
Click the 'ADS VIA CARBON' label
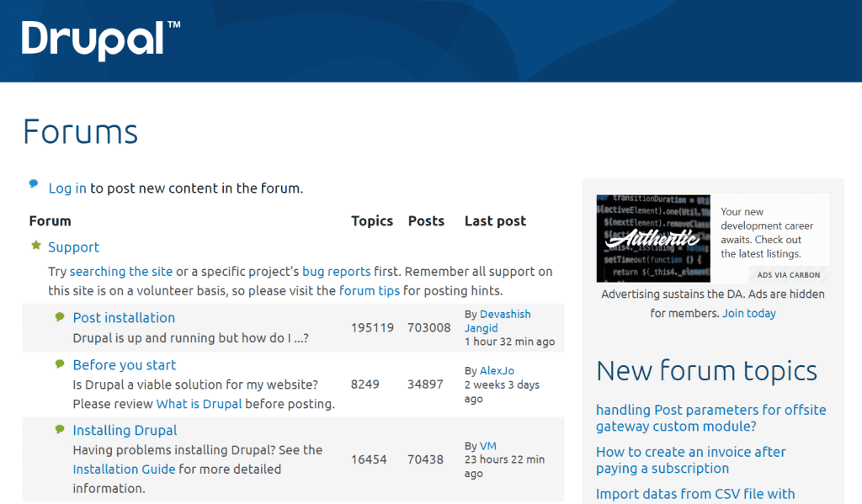[x=789, y=275]
